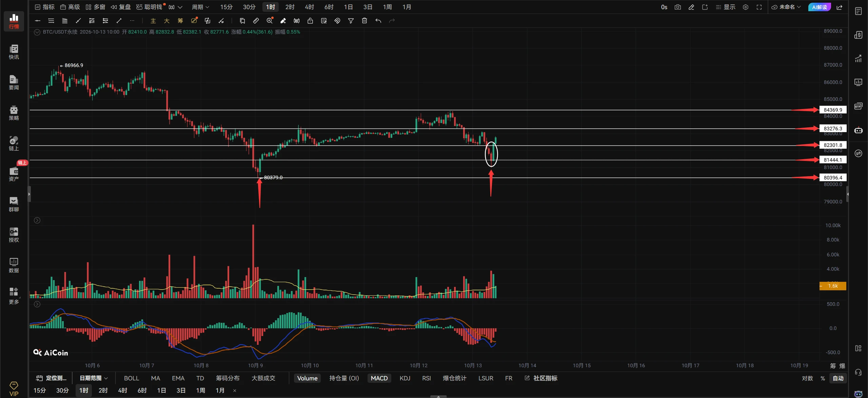Viewport: 868px width, 398px height.
Task: Expand the 日期范围 date range dropdown
Action: pyautogui.click(x=94, y=378)
